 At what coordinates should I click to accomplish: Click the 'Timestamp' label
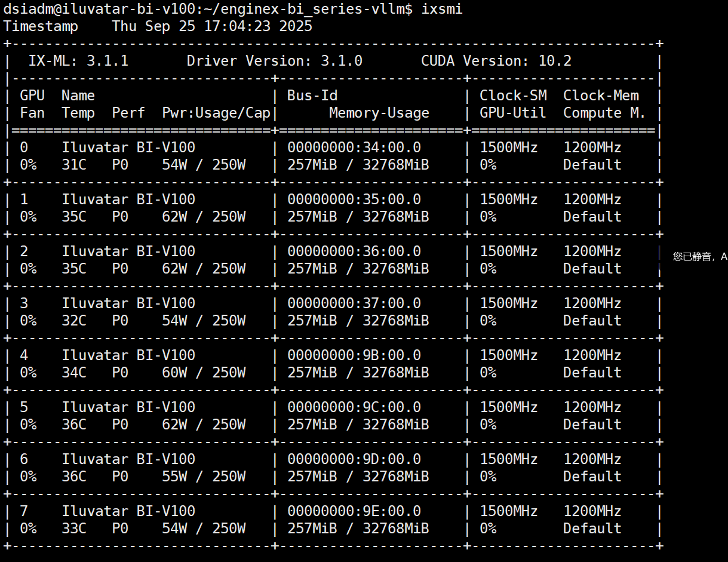point(41,27)
